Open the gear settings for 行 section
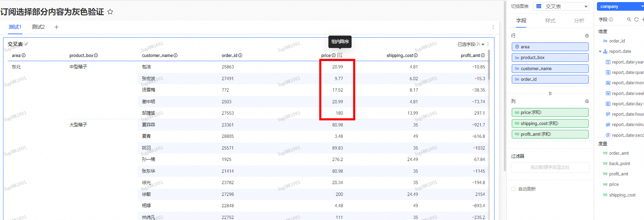Screen dimensions: 644x220 click(x=587, y=36)
